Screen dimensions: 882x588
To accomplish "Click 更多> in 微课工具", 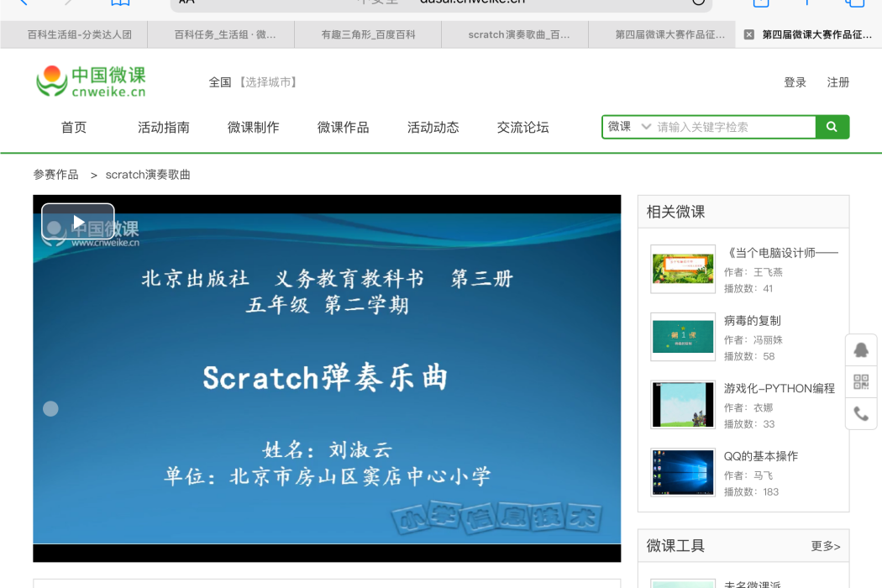I will coord(825,546).
